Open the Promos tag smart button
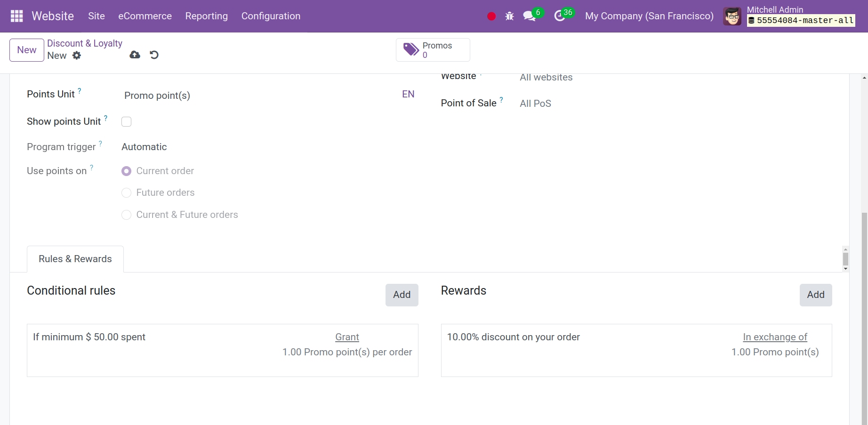Screen dimensions: 868x425 433,50
